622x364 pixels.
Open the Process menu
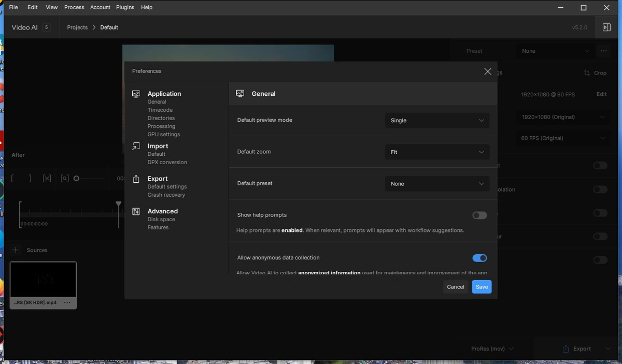[x=74, y=7]
